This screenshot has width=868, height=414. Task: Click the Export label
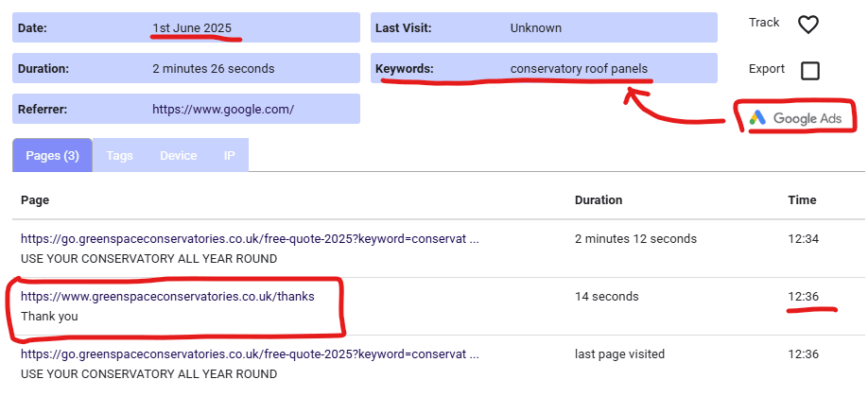767,69
